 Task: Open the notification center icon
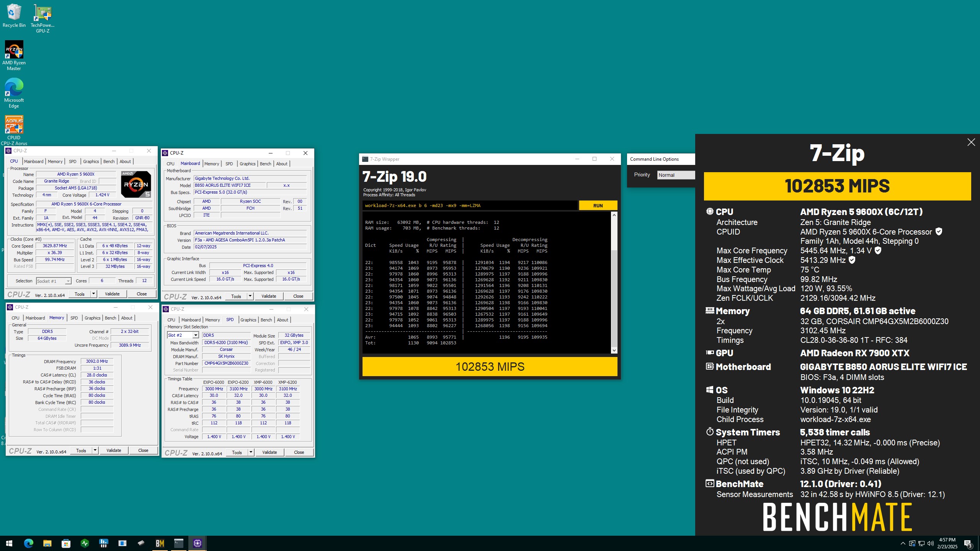(x=968, y=543)
